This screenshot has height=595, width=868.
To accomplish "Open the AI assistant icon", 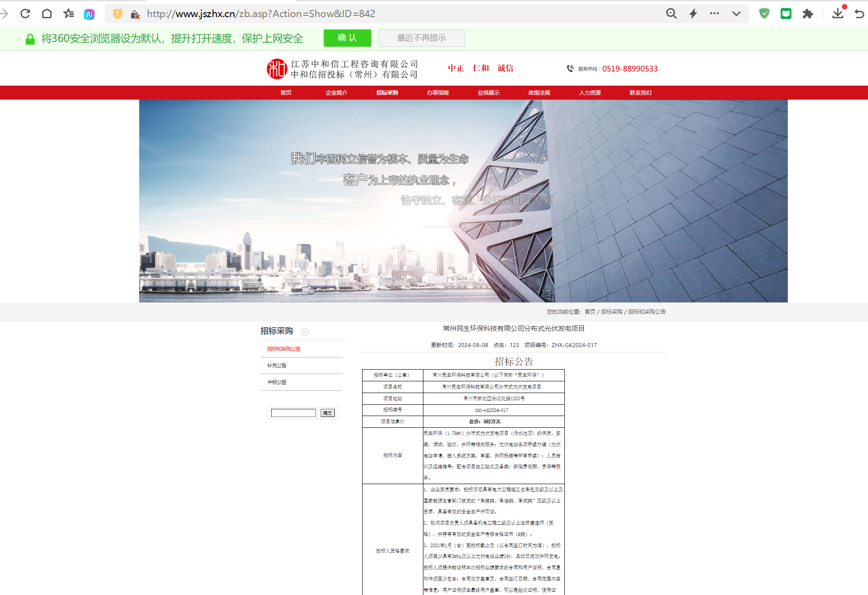I will click(x=89, y=14).
